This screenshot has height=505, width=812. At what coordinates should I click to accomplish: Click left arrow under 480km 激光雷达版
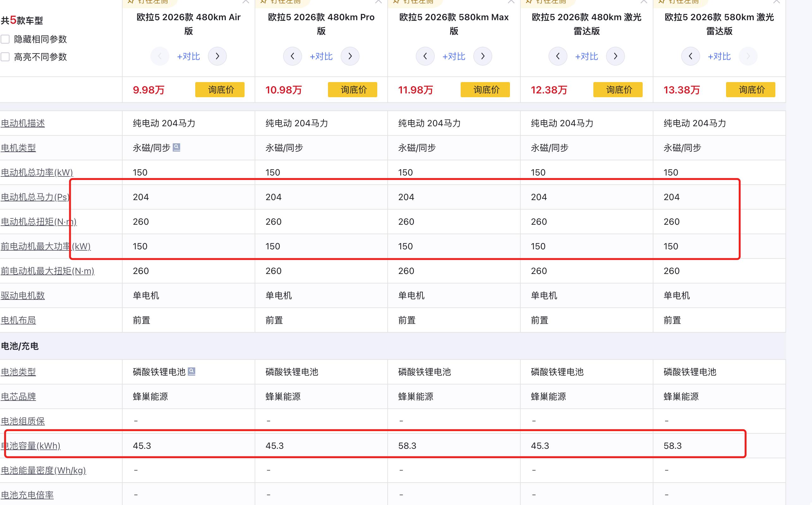click(558, 56)
